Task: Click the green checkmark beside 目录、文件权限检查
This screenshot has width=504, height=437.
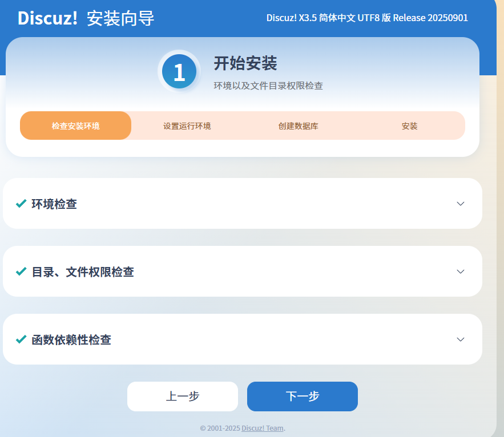Action: [21, 272]
